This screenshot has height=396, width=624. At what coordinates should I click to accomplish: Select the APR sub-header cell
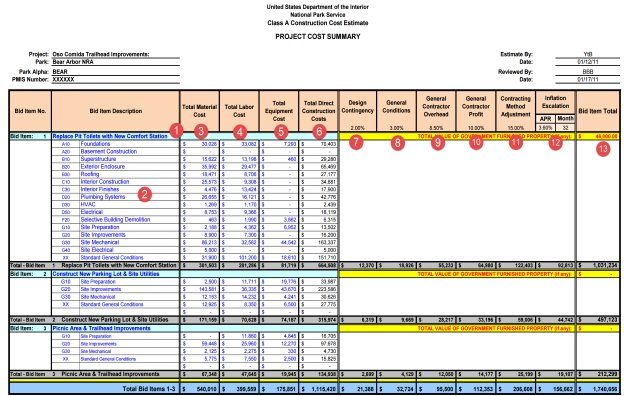[x=545, y=119]
